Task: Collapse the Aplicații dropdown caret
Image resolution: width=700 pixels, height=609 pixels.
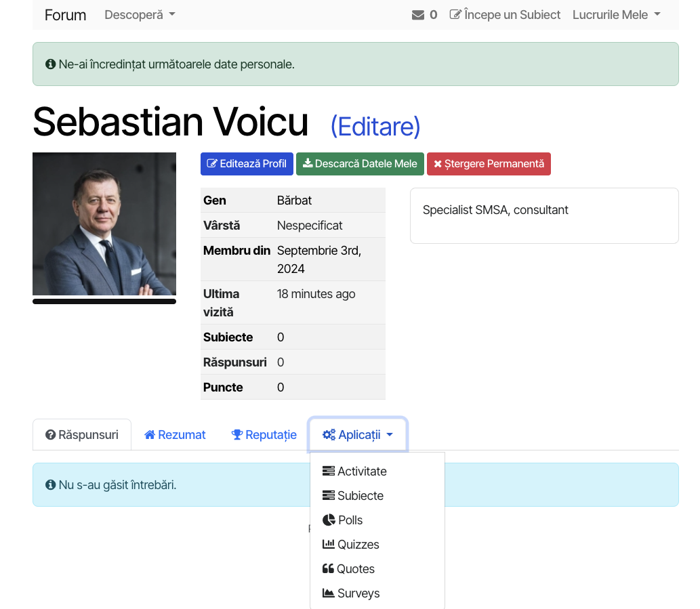Action: coord(390,435)
